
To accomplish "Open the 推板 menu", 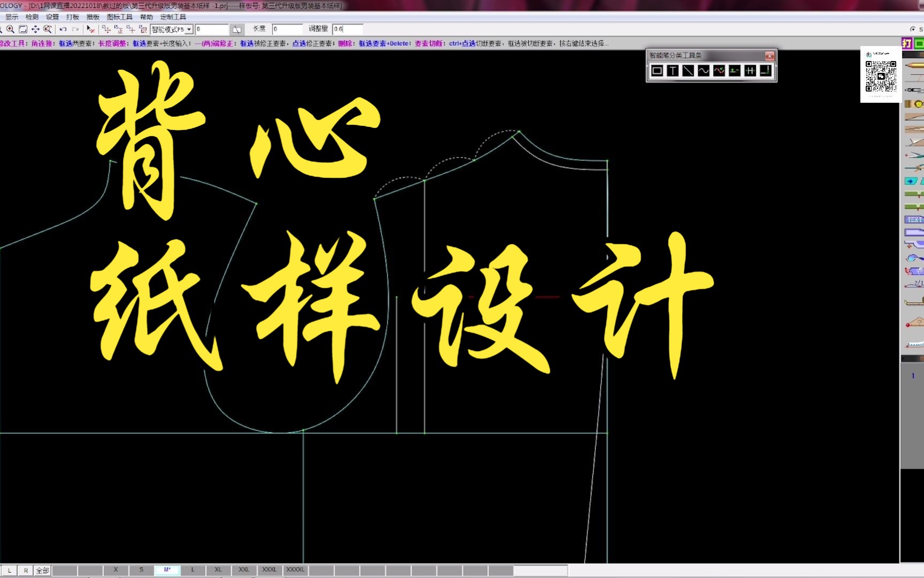I will coord(93,17).
